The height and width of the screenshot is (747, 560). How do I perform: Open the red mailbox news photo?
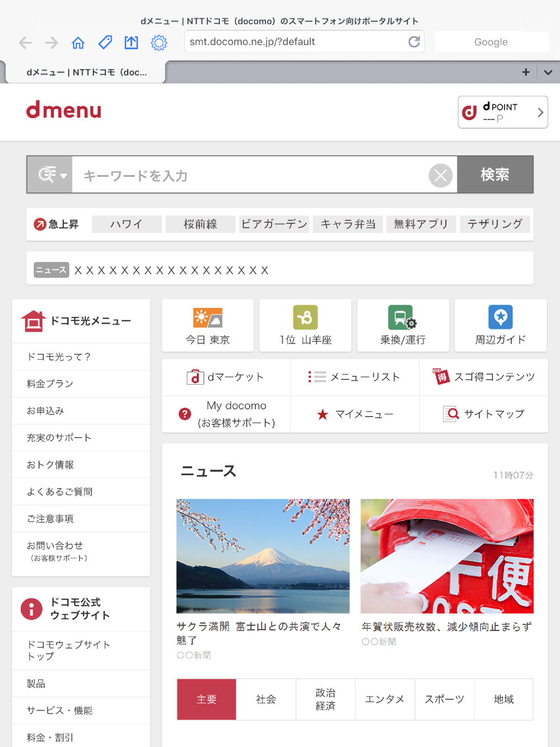click(x=447, y=556)
